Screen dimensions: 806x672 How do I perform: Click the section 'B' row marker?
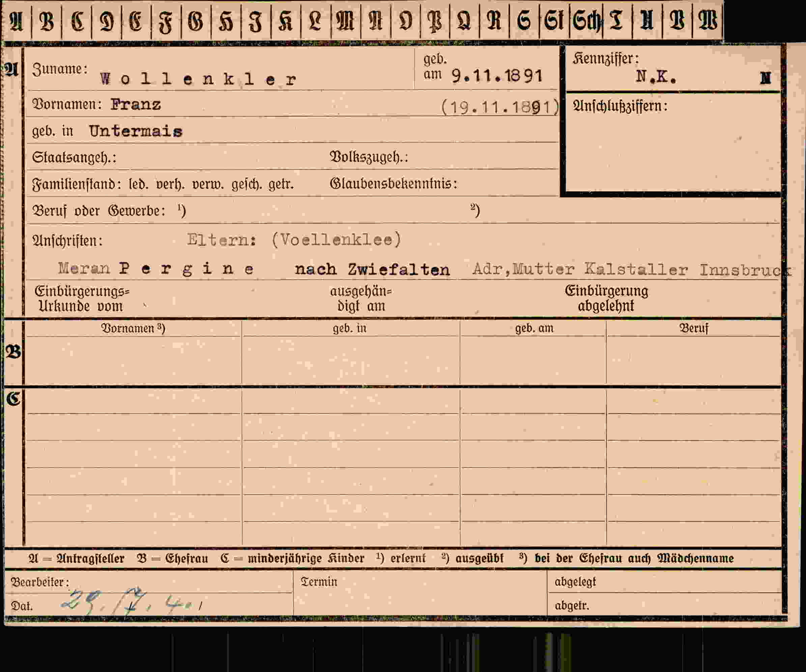13,352
